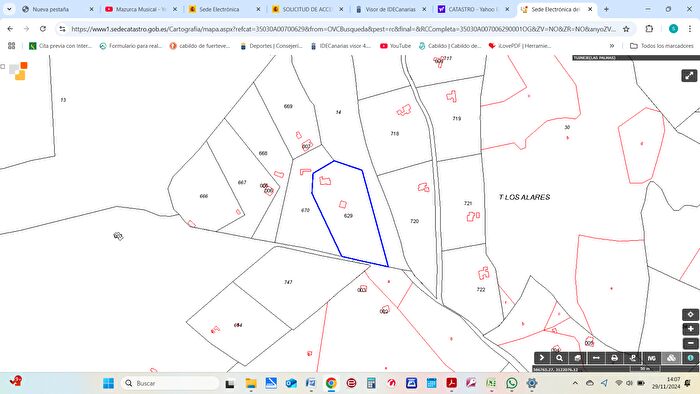Click parcel label 718 on the map
This screenshot has height=394, width=700.
(395, 133)
